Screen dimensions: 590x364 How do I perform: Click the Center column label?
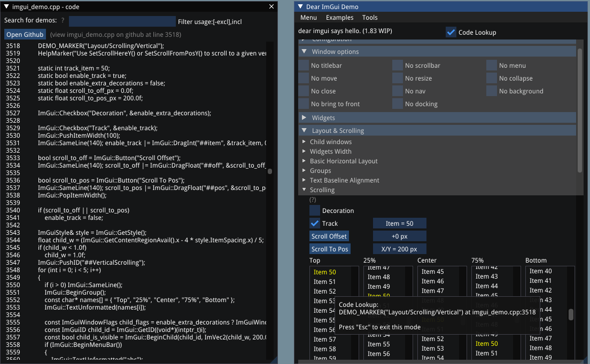(426, 260)
